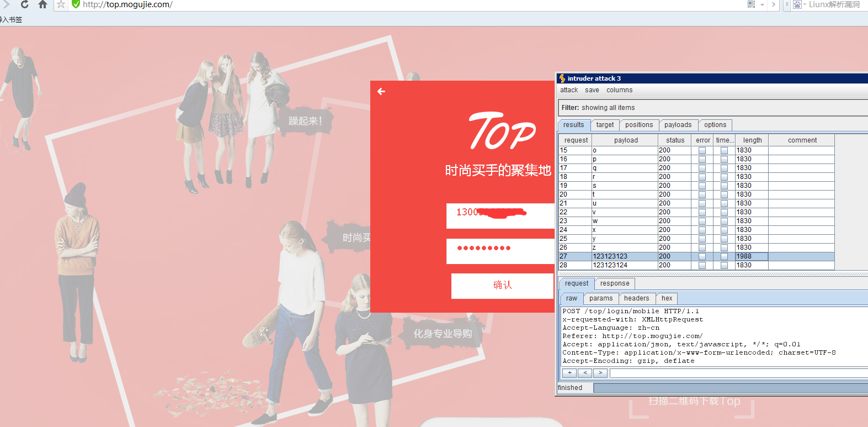The image size is (868, 427).
Task: Sort by the length column header
Action: 752,140
